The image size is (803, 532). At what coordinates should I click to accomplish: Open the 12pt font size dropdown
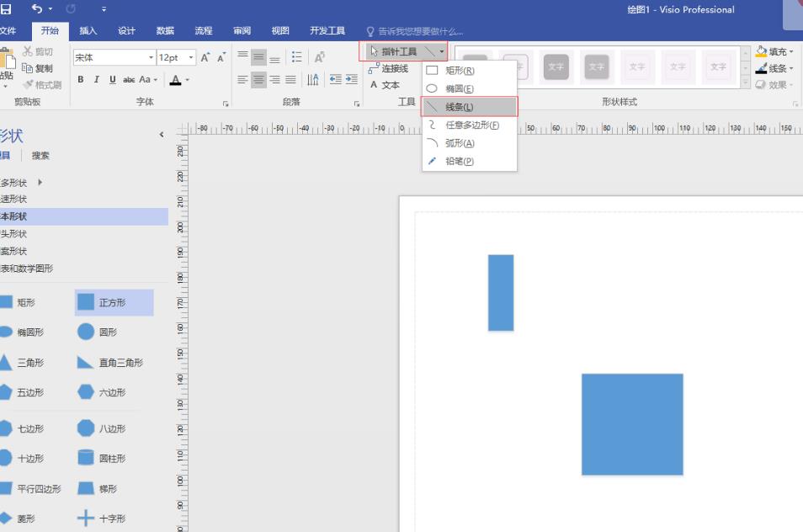tap(191, 58)
